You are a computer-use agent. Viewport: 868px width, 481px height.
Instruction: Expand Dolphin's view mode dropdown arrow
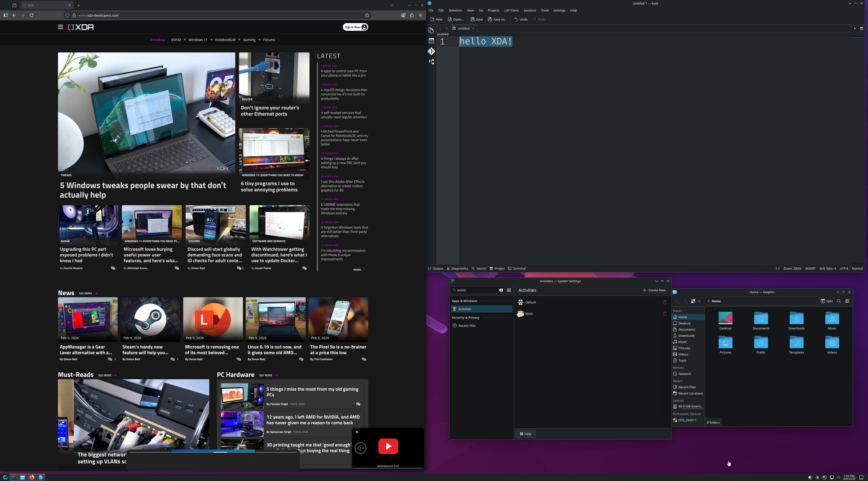point(700,301)
